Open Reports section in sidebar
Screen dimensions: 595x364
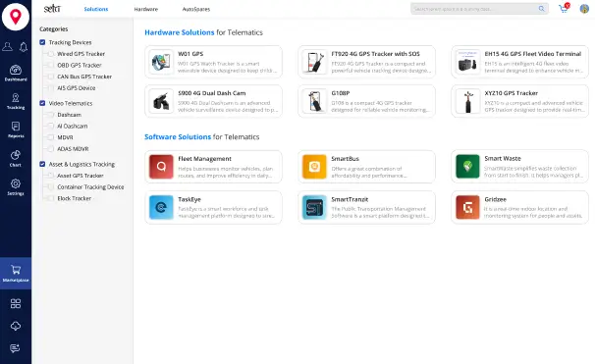(16, 130)
